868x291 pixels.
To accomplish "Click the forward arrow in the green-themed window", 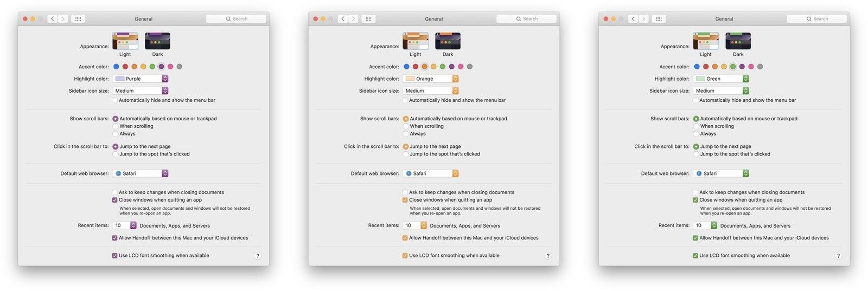I will [643, 19].
